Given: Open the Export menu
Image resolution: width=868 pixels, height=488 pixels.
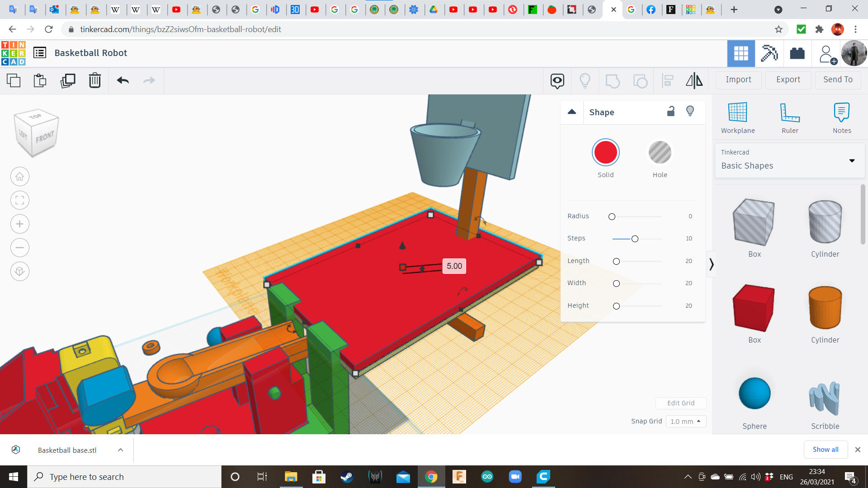Looking at the screenshot, I should [x=788, y=80].
